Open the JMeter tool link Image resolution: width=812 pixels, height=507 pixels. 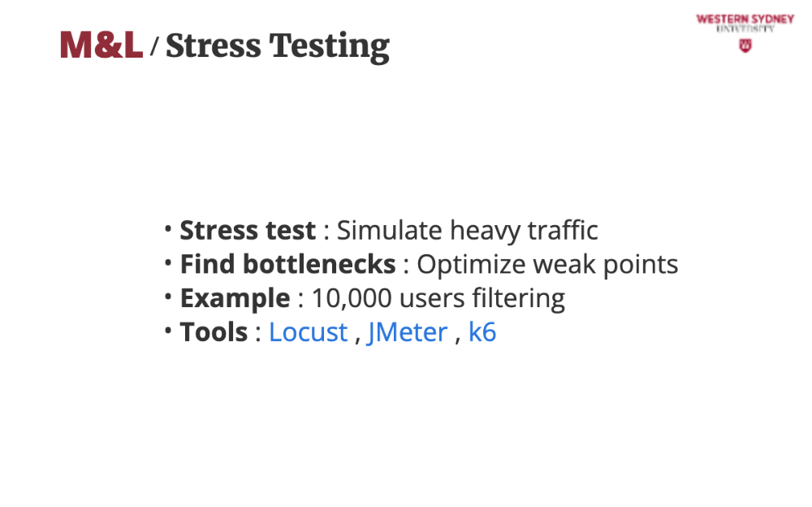click(x=407, y=332)
